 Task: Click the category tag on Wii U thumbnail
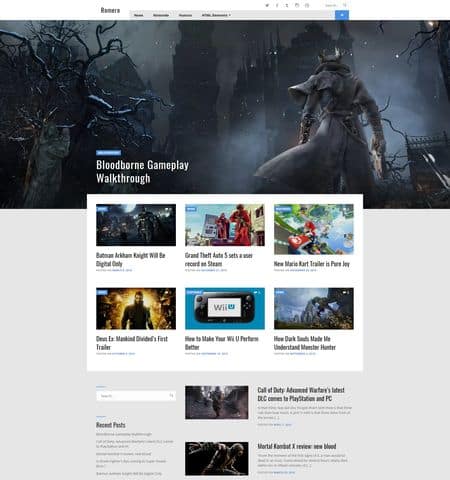coord(194,292)
